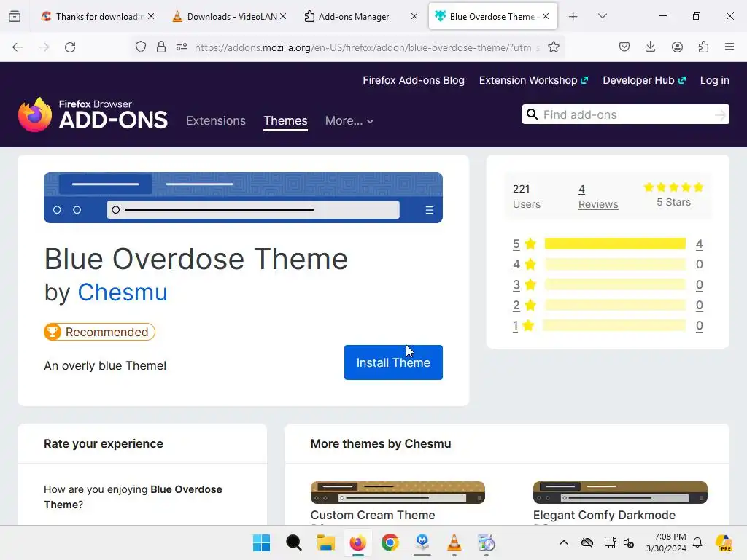Click the 2 star review count
The width and height of the screenshot is (747, 560).
point(700,306)
